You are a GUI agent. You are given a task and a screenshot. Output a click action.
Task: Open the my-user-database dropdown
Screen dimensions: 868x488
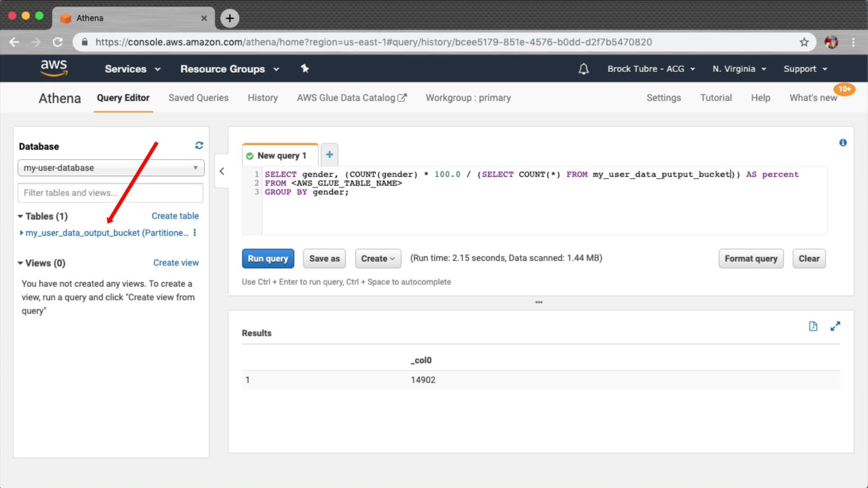(x=111, y=168)
